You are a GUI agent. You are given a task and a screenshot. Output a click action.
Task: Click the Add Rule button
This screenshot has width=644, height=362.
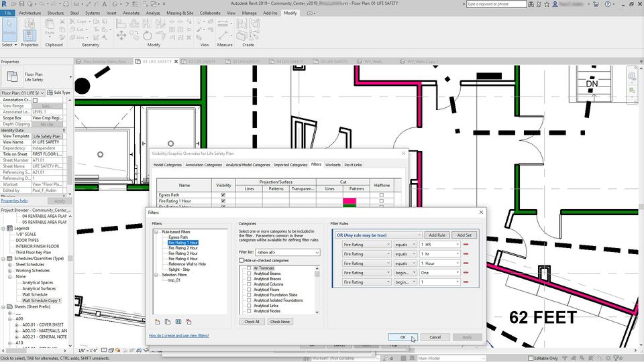tap(437, 235)
